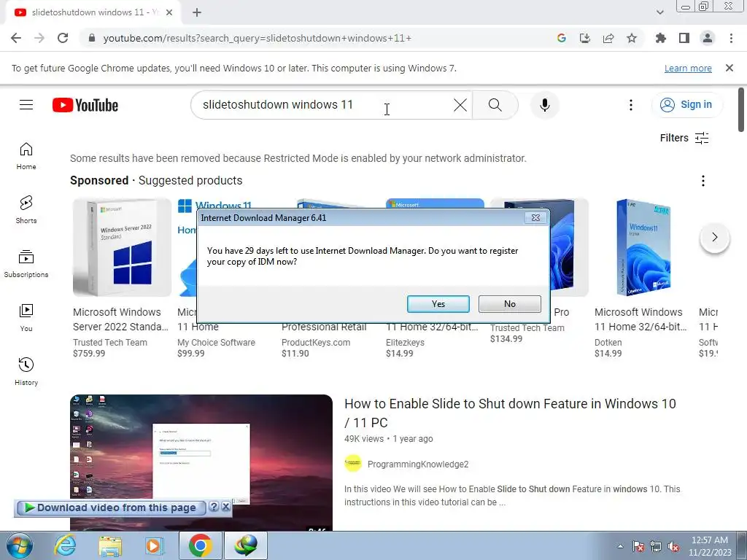The image size is (747, 560).
Task: Open the blue Windows 11 Home Dotken product image
Action: pos(643,248)
